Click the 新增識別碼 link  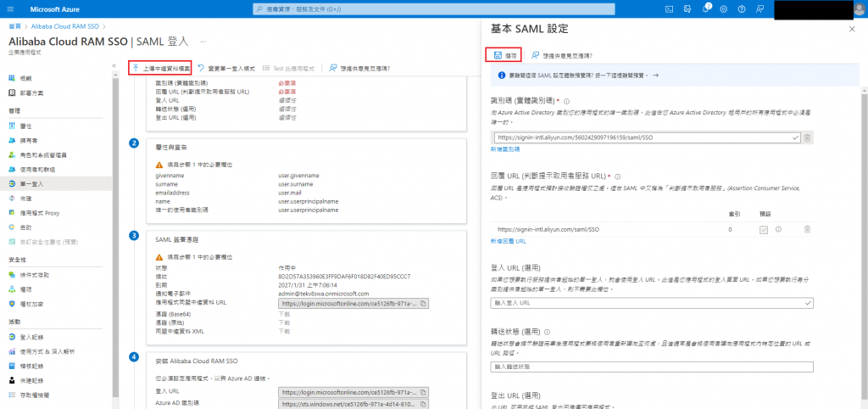click(x=505, y=149)
